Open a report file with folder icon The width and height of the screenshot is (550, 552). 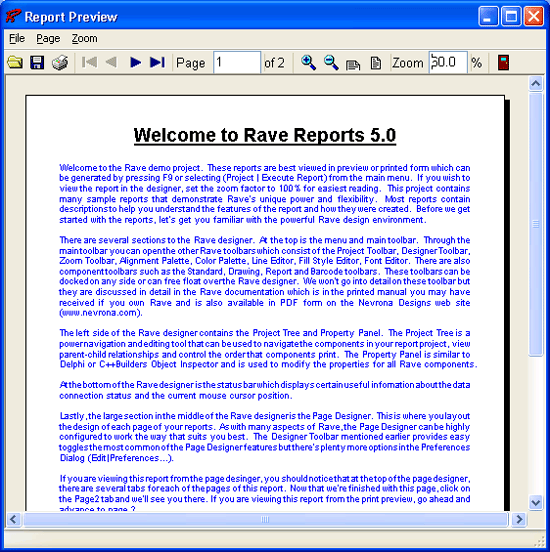tap(15, 63)
